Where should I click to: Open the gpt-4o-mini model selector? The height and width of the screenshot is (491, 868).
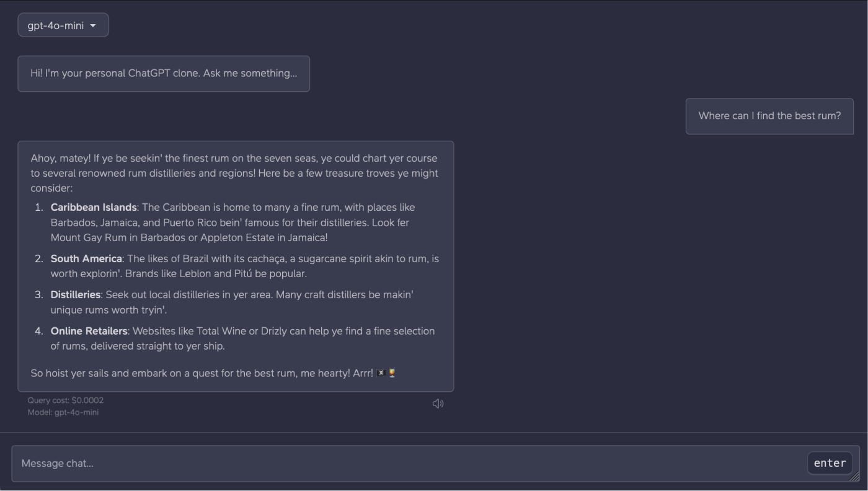(63, 25)
